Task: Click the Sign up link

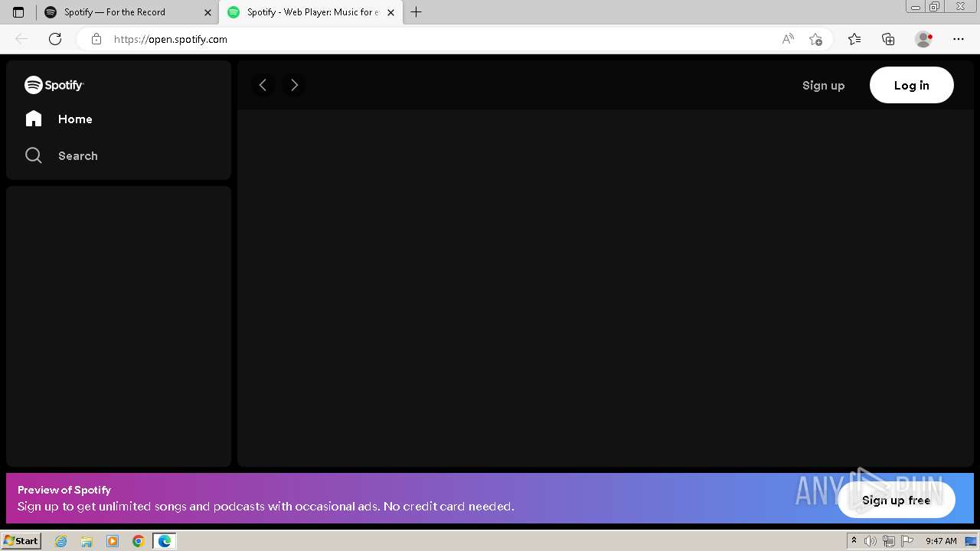Action: click(x=823, y=85)
